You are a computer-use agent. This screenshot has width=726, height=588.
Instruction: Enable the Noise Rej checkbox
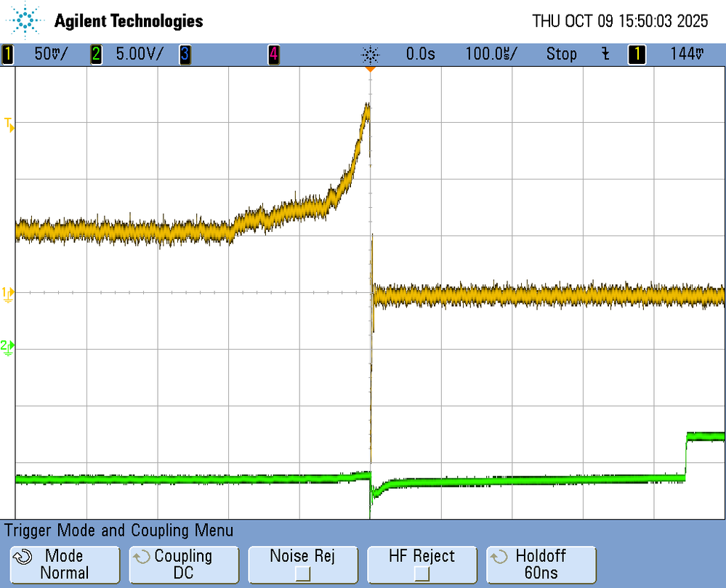coord(303,573)
